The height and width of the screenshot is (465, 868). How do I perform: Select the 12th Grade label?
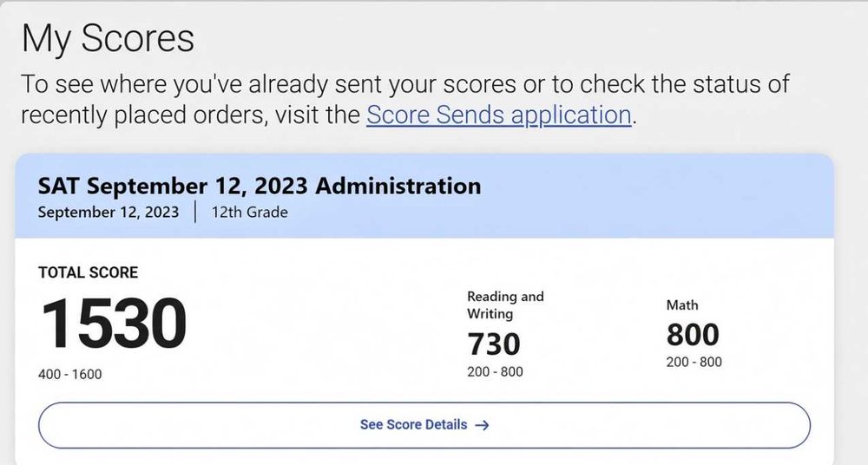pyautogui.click(x=250, y=213)
